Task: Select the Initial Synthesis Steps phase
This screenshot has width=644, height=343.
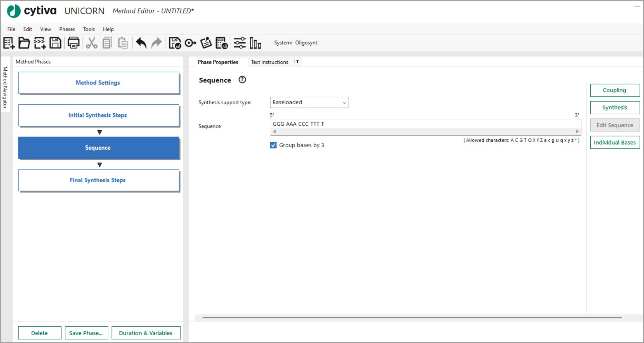Action: click(x=98, y=115)
